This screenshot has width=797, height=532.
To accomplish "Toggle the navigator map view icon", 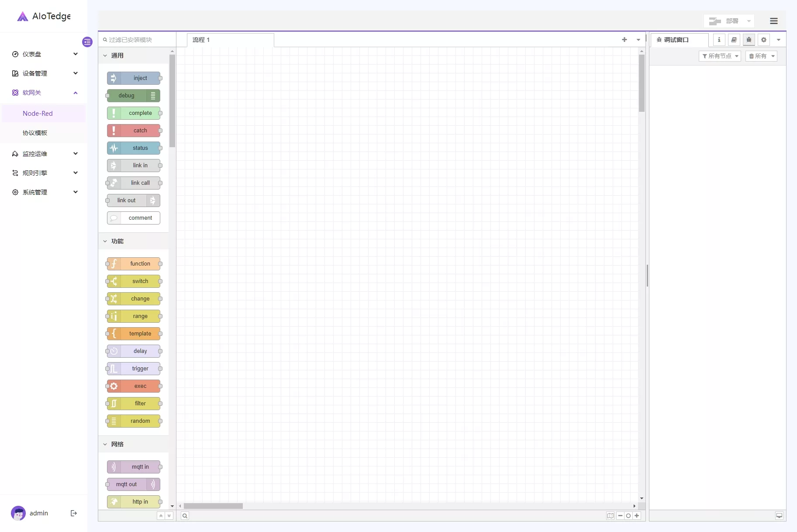I will tap(610, 516).
